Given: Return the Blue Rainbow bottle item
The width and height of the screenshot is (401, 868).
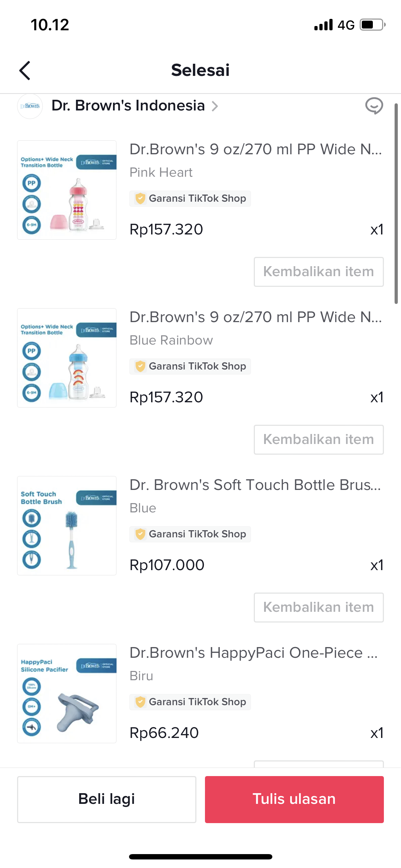Looking at the screenshot, I should (x=318, y=440).
